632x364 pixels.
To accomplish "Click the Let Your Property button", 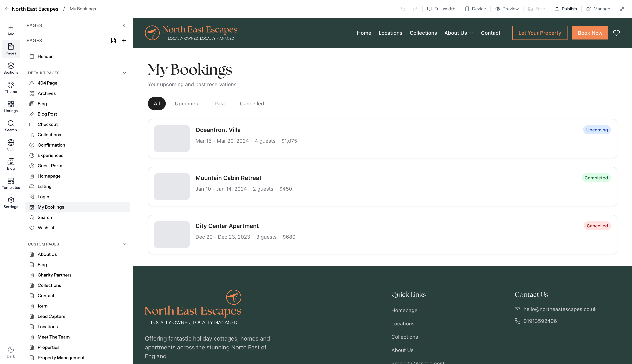I will click(x=539, y=33).
